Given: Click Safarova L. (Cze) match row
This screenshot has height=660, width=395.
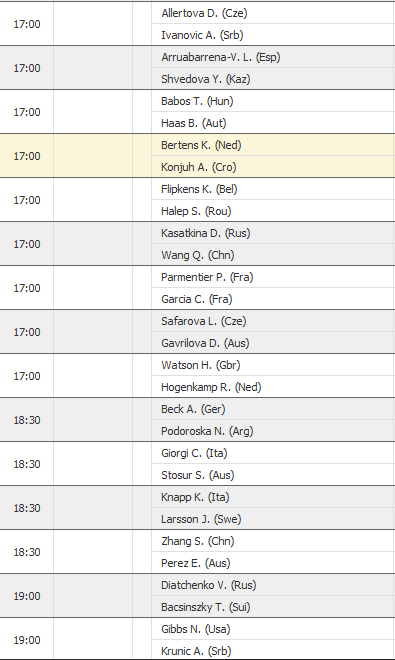Looking at the screenshot, I should pyautogui.click(x=198, y=332).
